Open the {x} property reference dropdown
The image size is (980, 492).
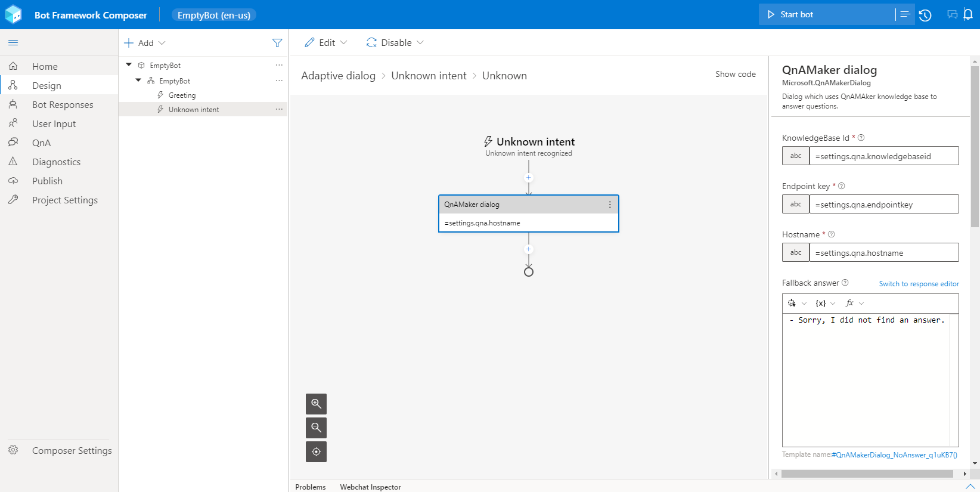(x=826, y=303)
